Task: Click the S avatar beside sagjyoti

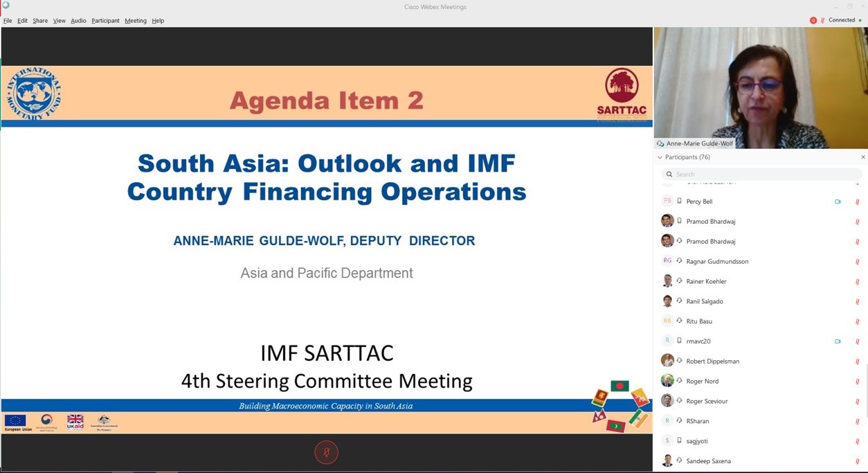Action: 667,441
